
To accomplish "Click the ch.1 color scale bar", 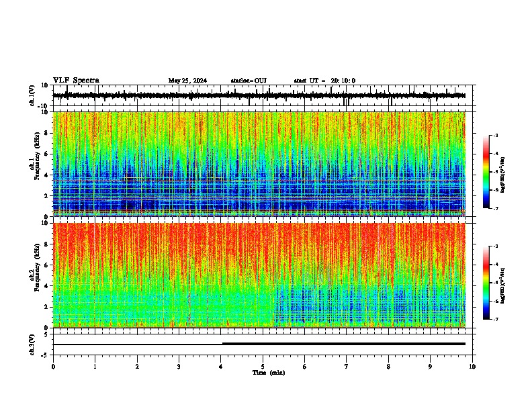I will tap(486, 172).
